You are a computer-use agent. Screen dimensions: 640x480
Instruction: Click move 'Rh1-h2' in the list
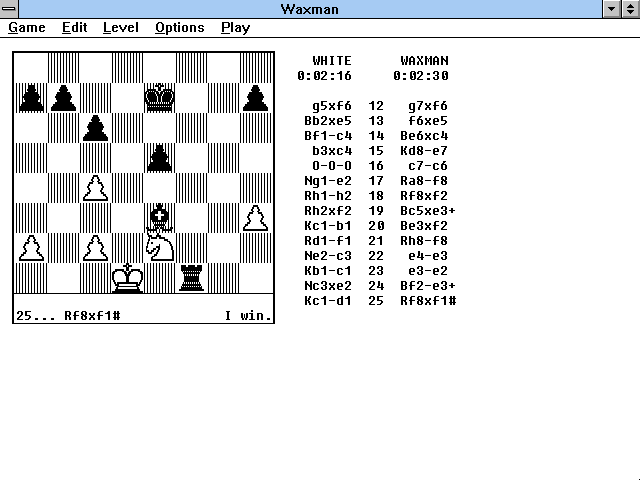328,196
